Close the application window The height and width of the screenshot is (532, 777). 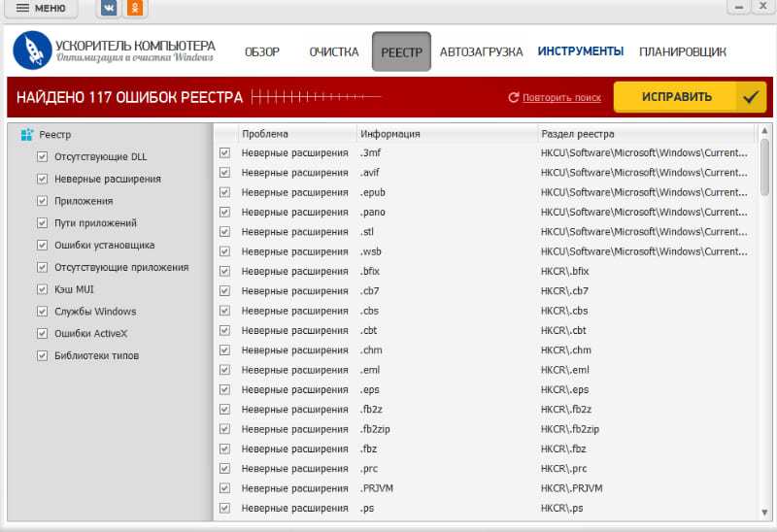pyautogui.click(x=763, y=7)
